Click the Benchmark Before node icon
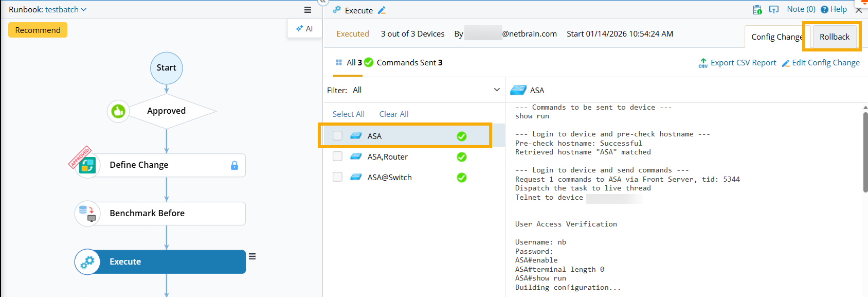The height and width of the screenshot is (297, 868). tap(87, 214)
